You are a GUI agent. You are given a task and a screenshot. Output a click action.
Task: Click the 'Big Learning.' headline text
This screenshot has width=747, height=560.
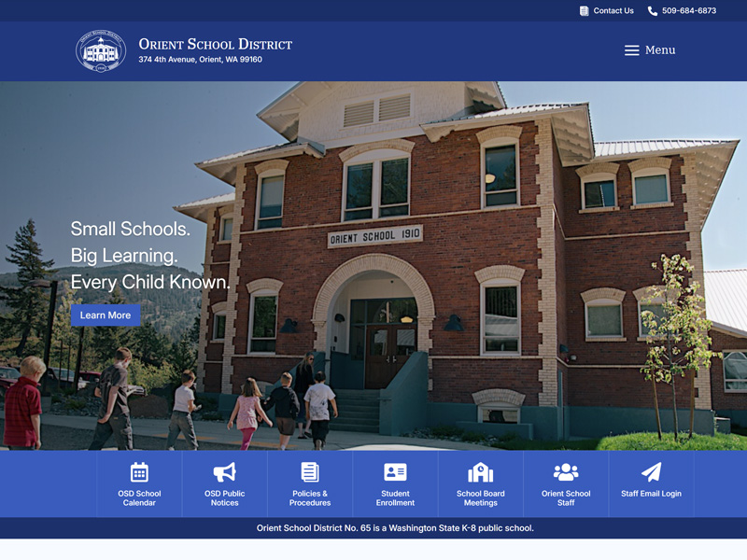click(124, 256)
